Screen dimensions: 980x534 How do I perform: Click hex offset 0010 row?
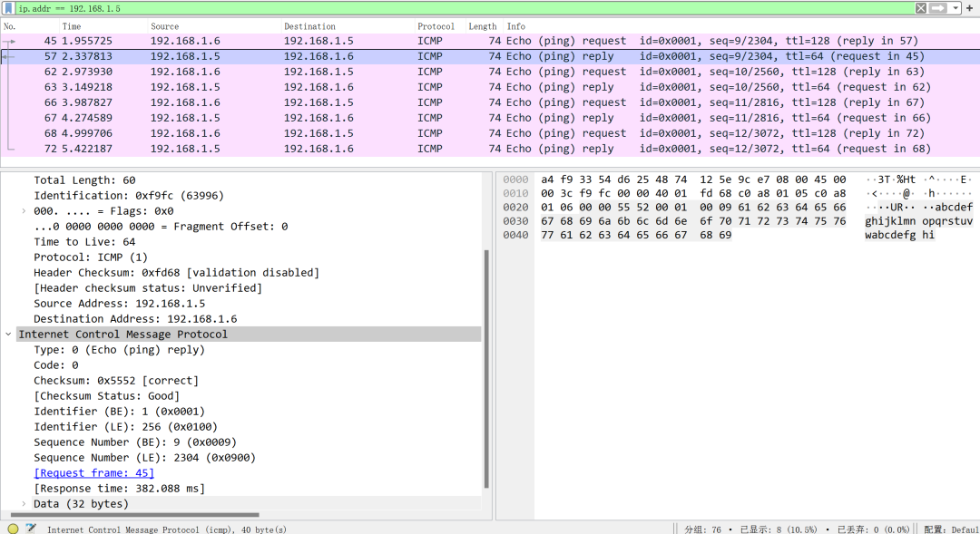pyautogui.click(x=693, y=194)
